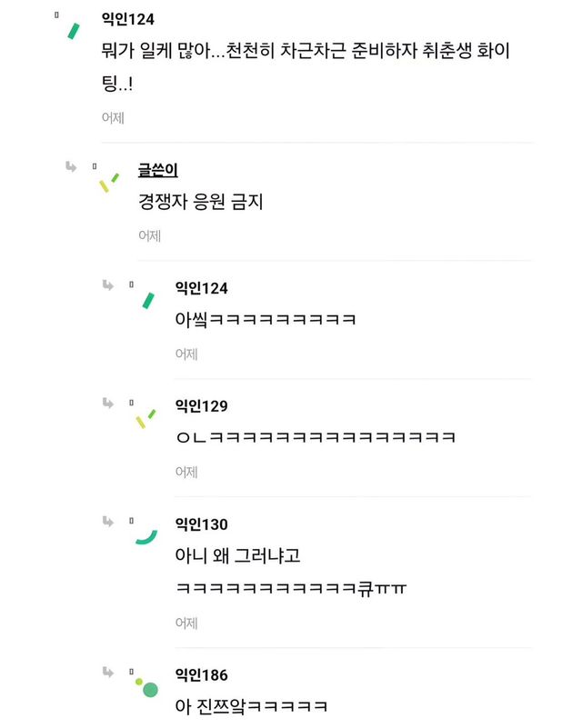582x728 pixels.
Task: Open the 익인129 username
Action: [201, 406]
